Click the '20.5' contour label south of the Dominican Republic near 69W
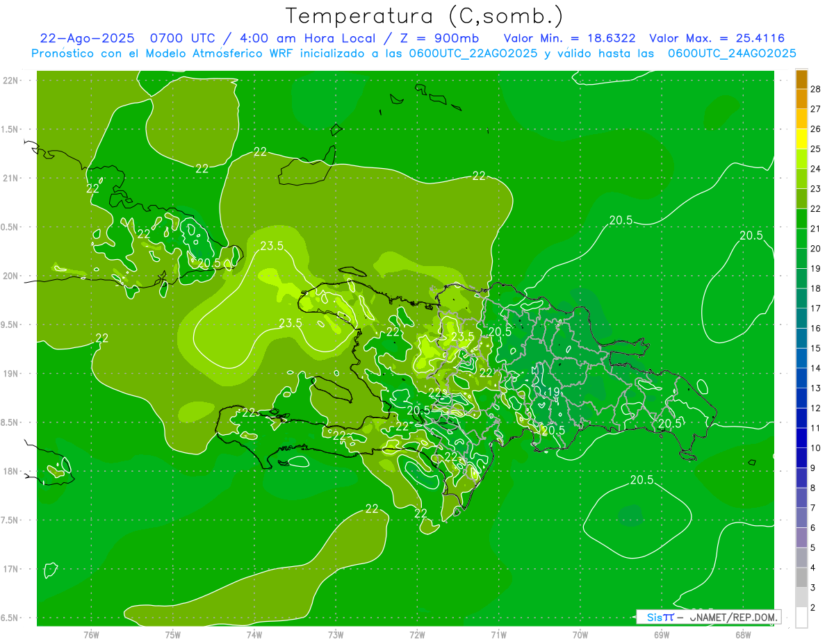The height and width of the screenshot is (644, 834). coord(642,479)
